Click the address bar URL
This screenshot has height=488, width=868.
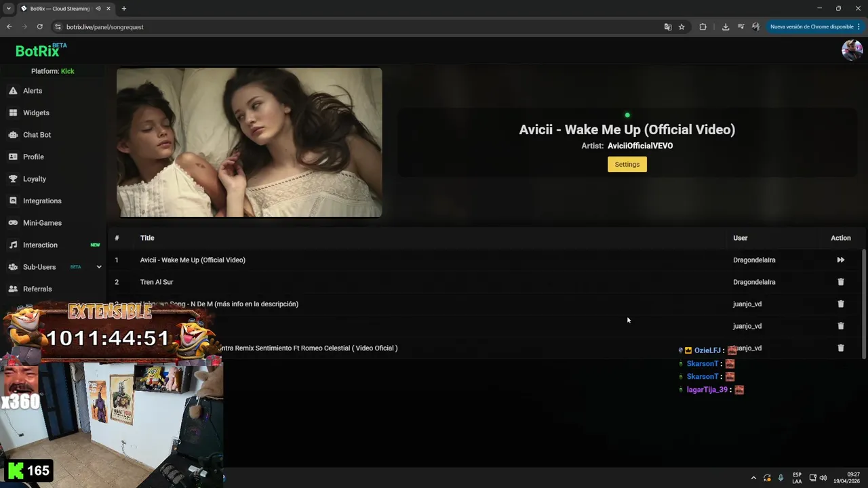click(x=105, y=27)
